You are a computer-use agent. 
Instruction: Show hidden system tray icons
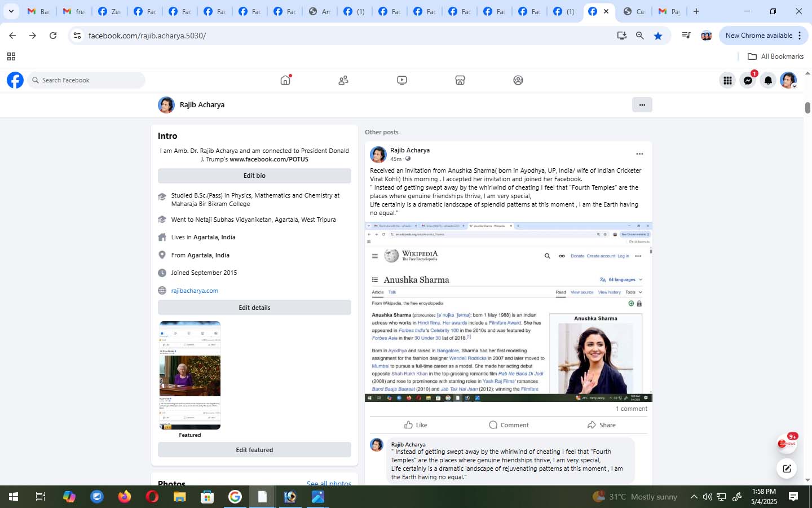click(x=694, y=497)
